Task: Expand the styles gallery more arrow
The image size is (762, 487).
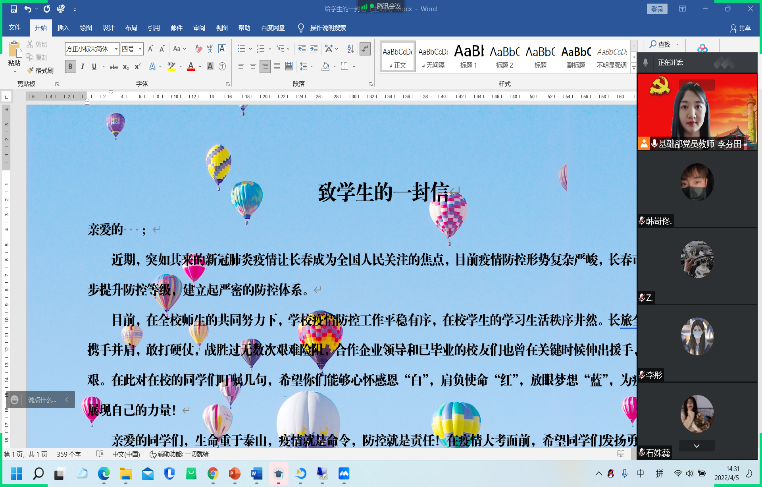Action: point(634,68)
